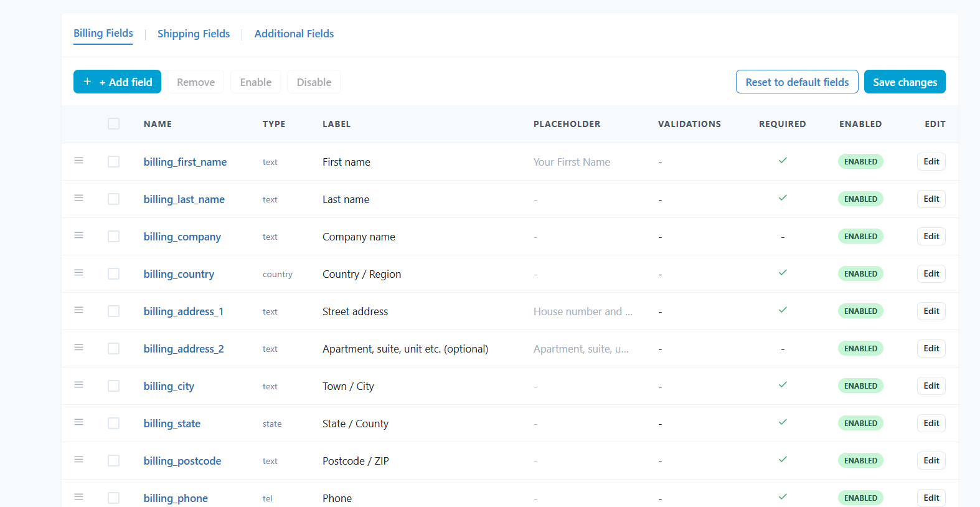Edit the billing_postcode field
Viewport: 980px width, 507px height.
click(931, 460)
